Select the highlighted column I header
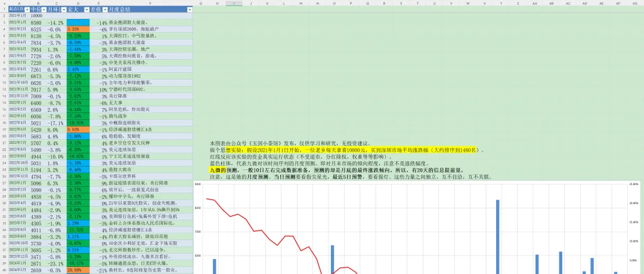This screenshot has width=644, height=274. [234, 4]
